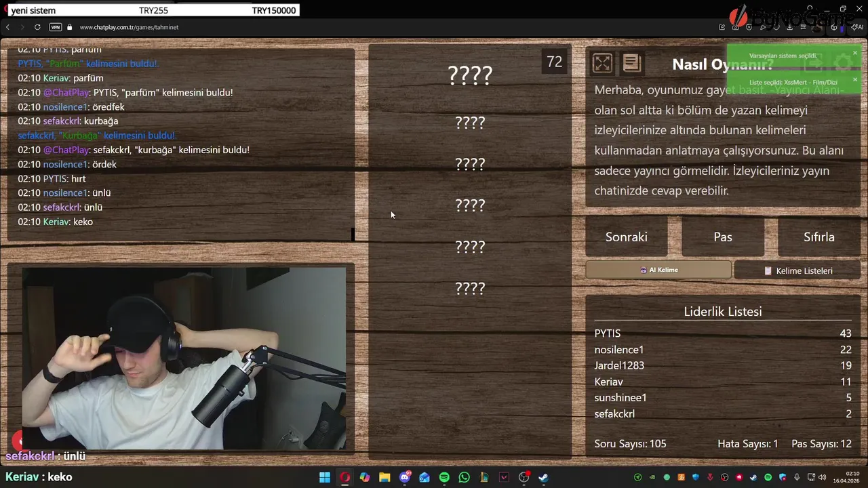
Task: Open the Kelime Listeleri tab
Action: tap(797, 270)
